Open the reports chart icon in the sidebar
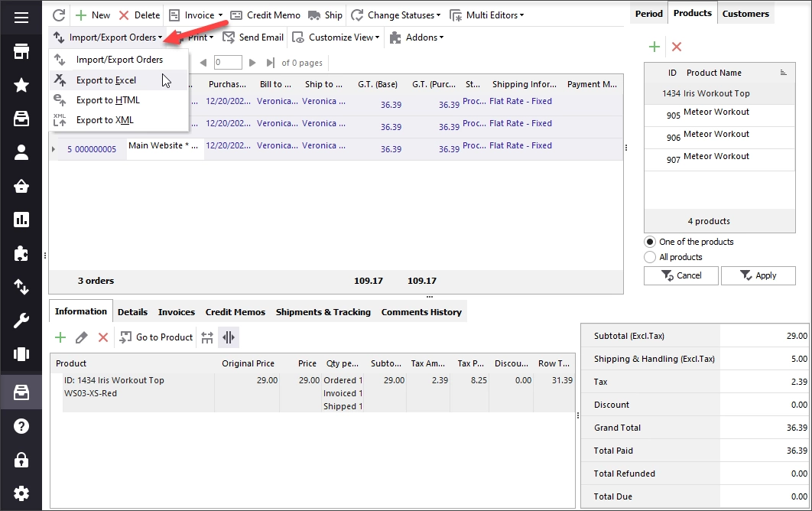 21,220
